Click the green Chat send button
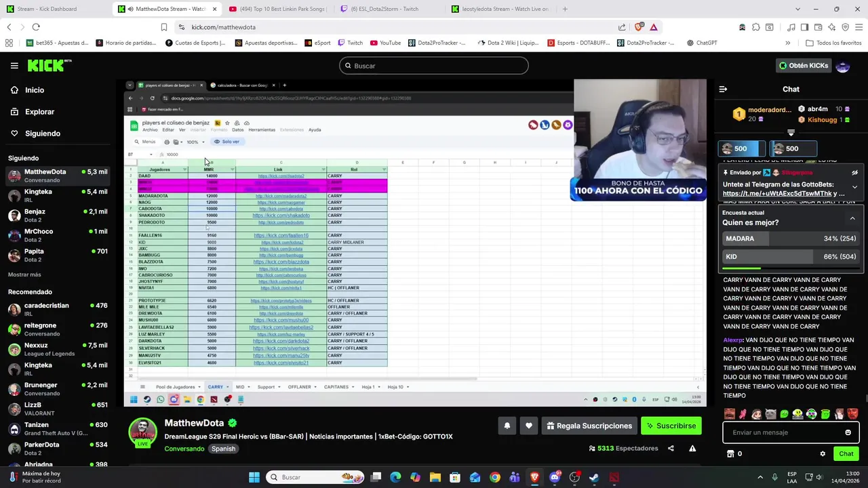This screenshot has width=868, height=488. pyautogui.click(x=846, y=454)
